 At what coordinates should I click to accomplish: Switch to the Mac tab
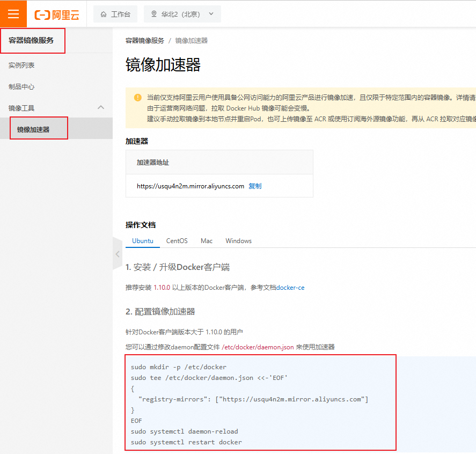[x=207, y=241]
